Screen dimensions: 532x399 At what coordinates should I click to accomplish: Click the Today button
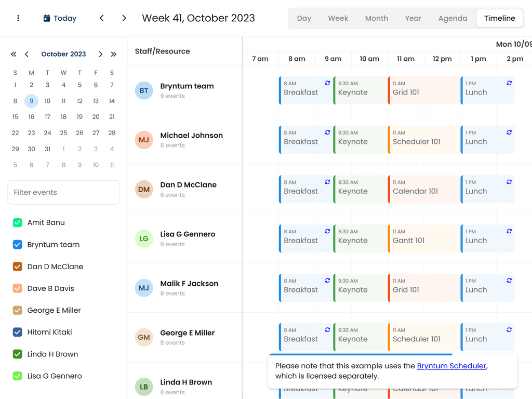click(59, 18)
